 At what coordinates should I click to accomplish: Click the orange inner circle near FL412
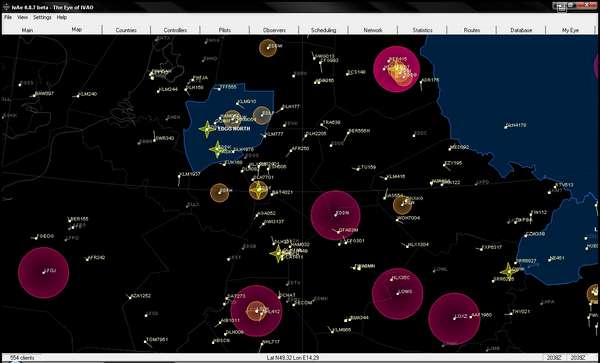257,311
